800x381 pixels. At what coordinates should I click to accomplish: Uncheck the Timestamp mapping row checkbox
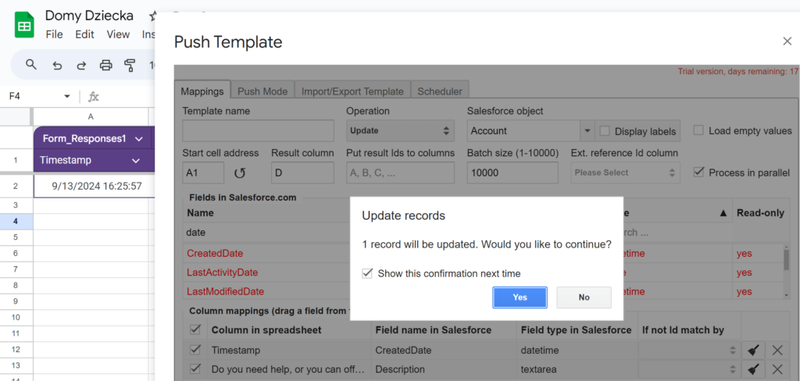195,350
